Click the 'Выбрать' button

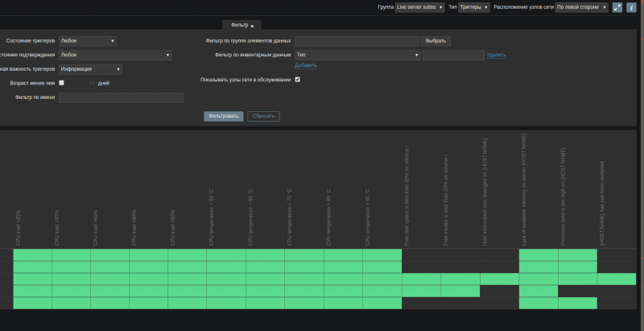click(x=436, y=40)
